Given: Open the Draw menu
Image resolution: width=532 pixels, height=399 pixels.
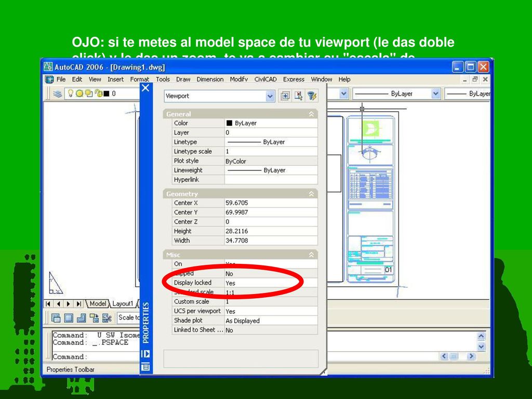Looking at the screenshot, I should coord(183,79).
